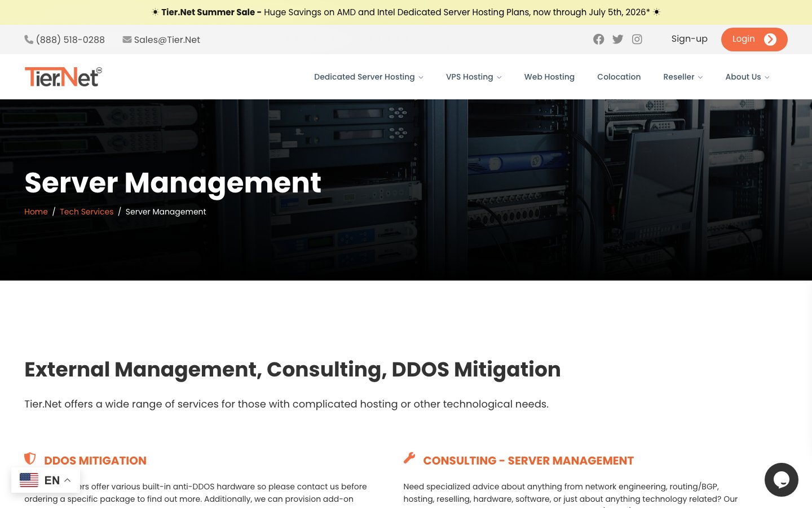Go to Web Hosting menu item
The width and height of the screenshot is (812, 508).
coord(549,77)
